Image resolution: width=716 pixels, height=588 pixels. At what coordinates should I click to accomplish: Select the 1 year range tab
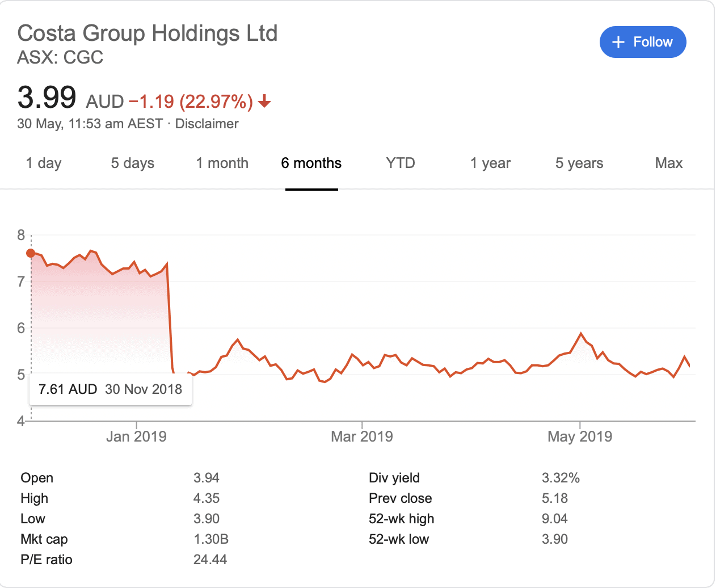click(x=490, y=163)
